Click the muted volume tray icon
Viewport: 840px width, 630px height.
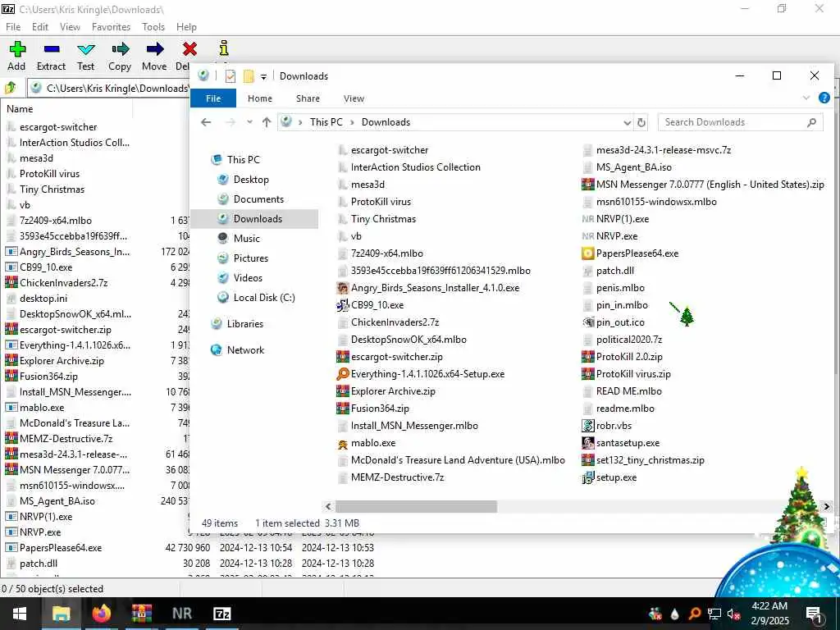tap(734, 614)
